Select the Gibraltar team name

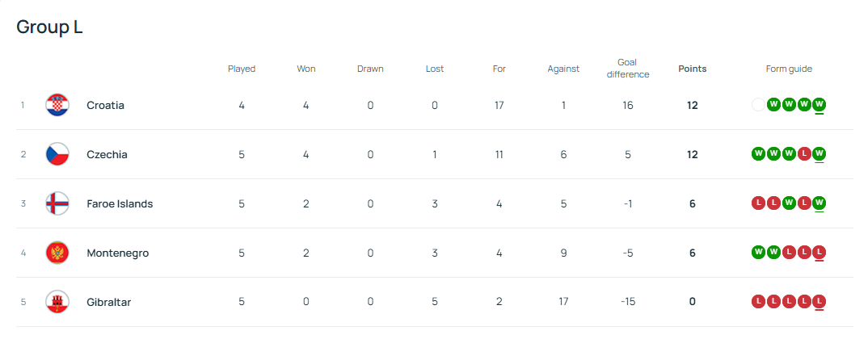click(108, 302)
